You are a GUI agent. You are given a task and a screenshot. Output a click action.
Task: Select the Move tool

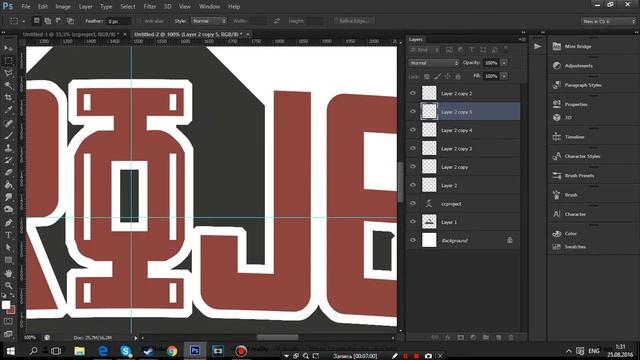[x=8, y=48]
